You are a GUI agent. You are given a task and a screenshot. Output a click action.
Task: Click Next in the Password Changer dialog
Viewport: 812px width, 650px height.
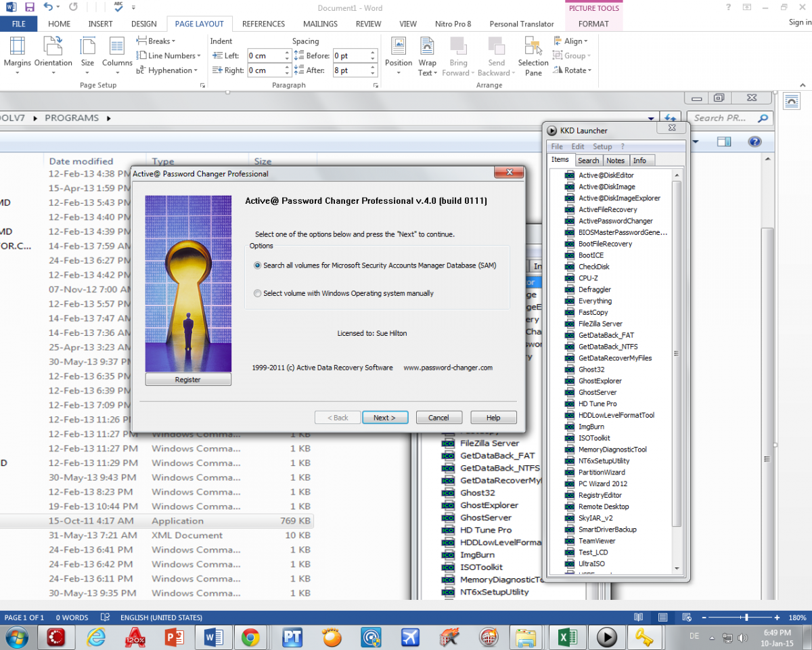[x=384, y=418]
